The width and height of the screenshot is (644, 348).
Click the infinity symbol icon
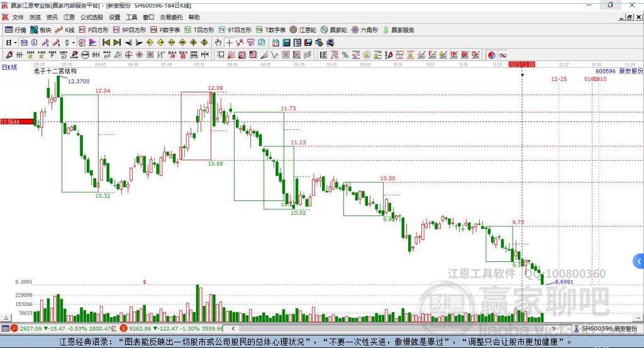click(502, 55)
